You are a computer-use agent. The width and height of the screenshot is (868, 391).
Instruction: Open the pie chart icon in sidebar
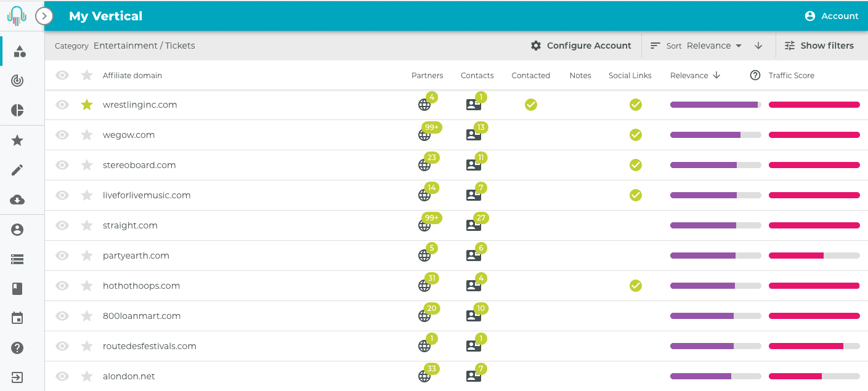[17, 110]
